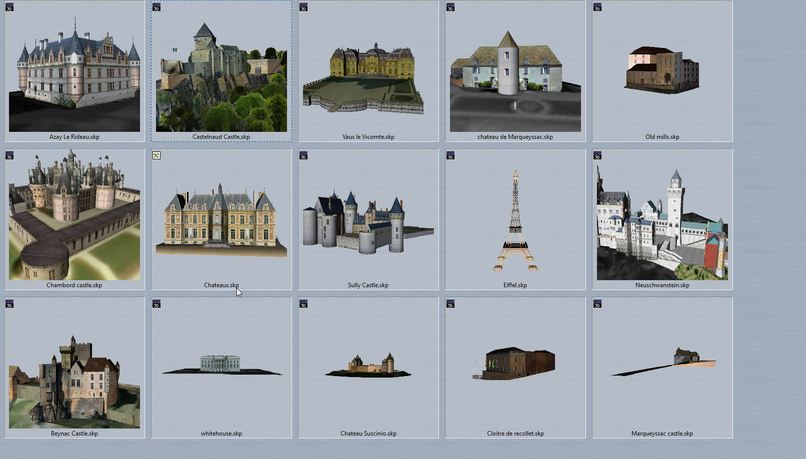Click the file name 'Beynac Castle.skp'
Image resolution: width=806 pixels, height=459 pixels.
[x=74, y=433]
